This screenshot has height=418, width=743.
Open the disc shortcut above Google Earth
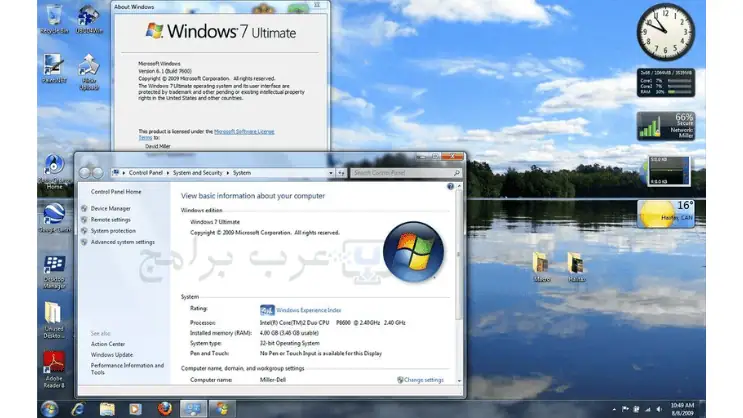pos(54,172)
